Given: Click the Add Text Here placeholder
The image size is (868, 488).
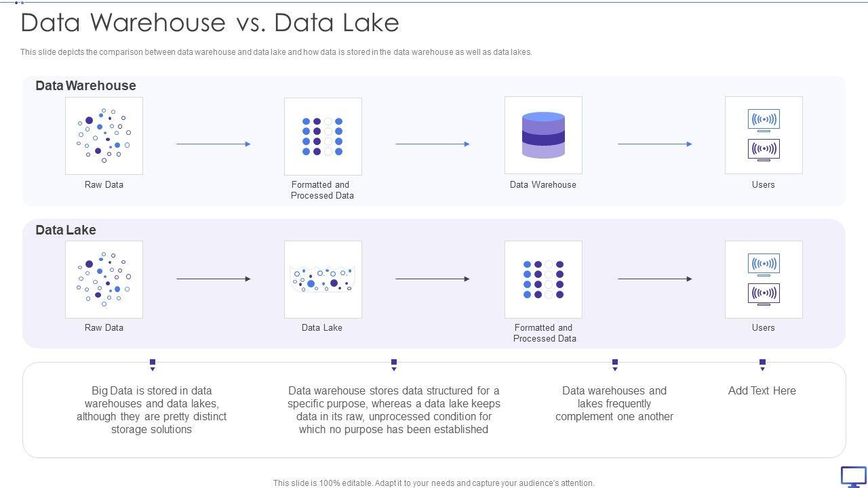Looking at the screenshot, I should click(x=762, y=390).
